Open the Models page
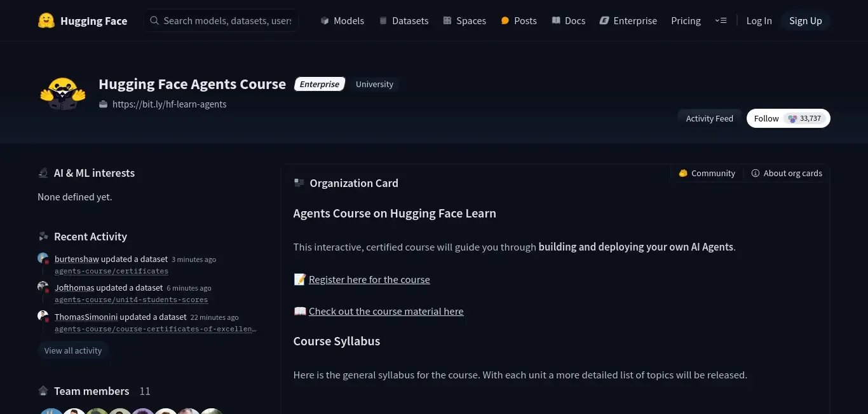 (x=342, y=21)
